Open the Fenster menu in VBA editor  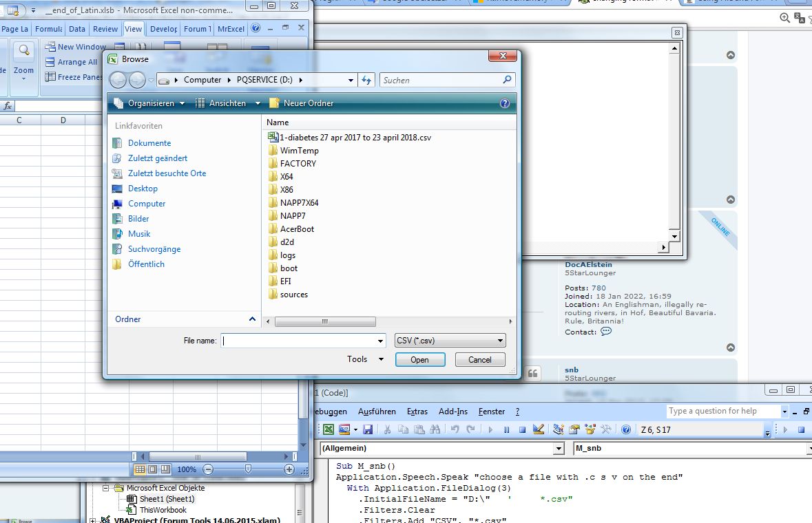pos(492,412)
